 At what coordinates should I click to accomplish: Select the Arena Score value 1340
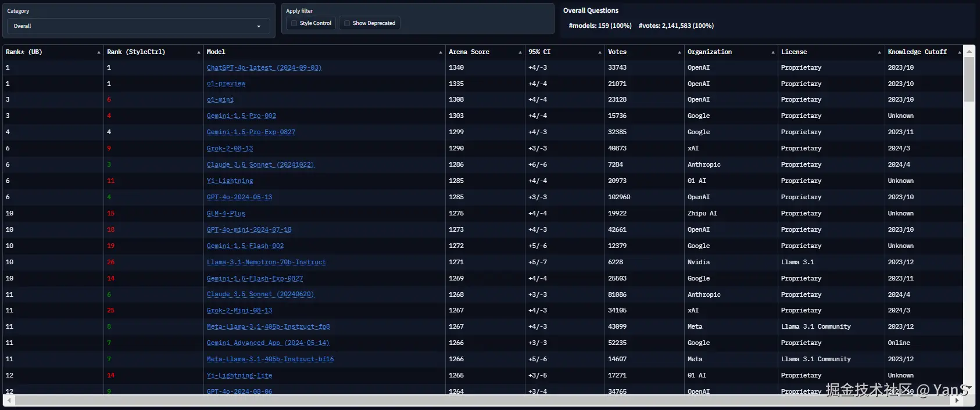pos(456,68)
